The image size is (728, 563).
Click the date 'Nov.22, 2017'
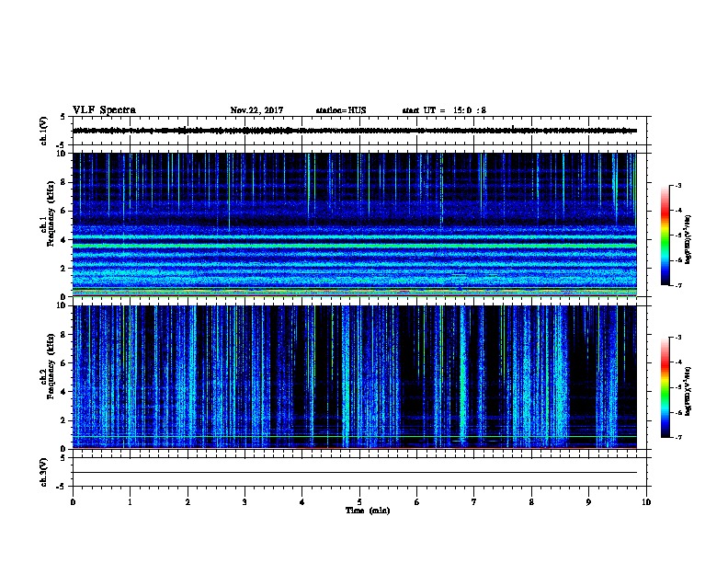(x=256, y=110)
